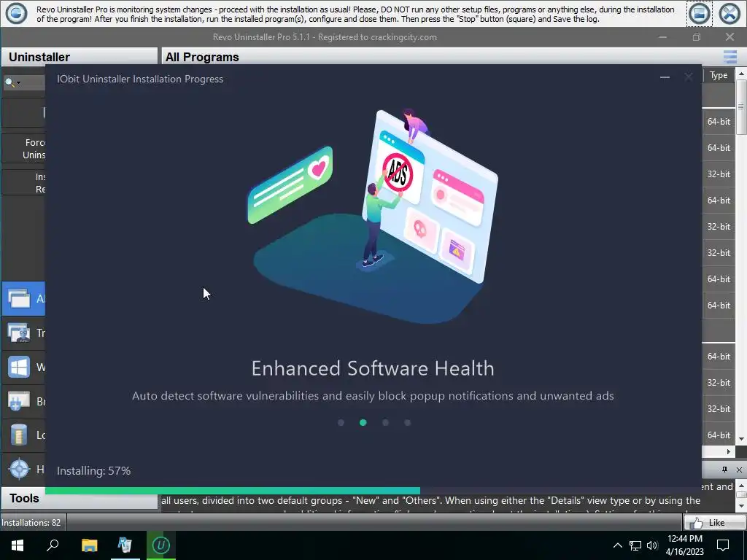Open the Hunter Mode sidebar icon
This screenshot has height=560, width=747.
[x=19, y=469]
